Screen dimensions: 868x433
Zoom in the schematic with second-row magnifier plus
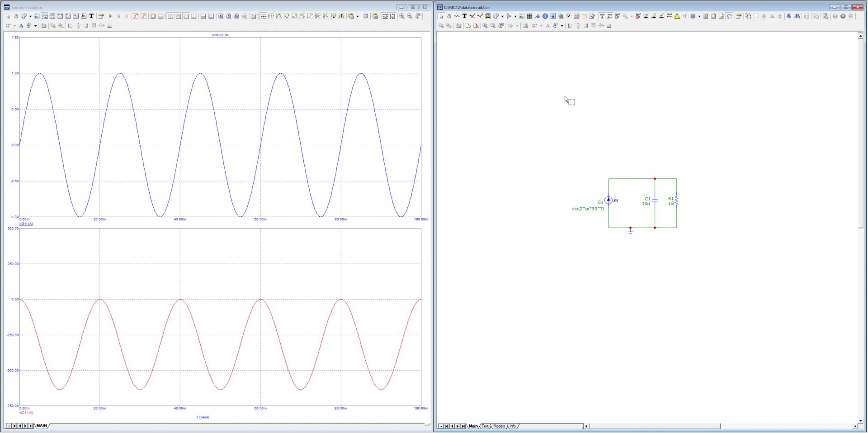pyautogui.click(x=485, y=26)
